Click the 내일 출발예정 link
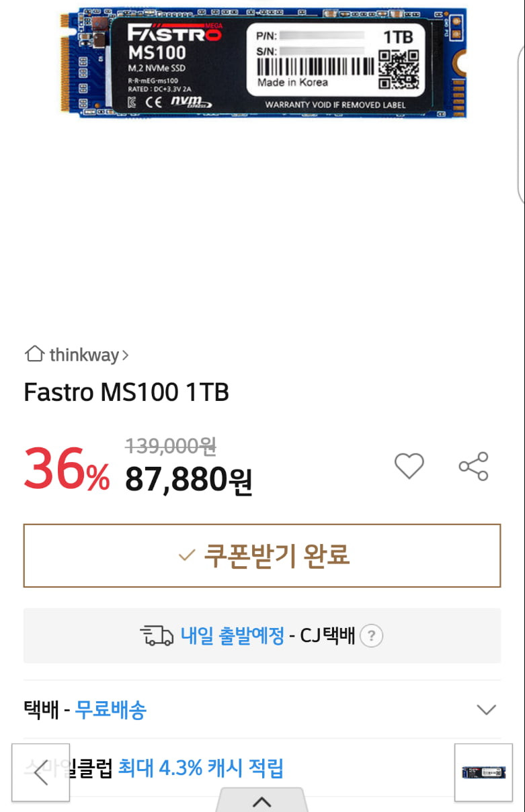Image resolution: width=525 pixels, height=812 pixels. 233,635
